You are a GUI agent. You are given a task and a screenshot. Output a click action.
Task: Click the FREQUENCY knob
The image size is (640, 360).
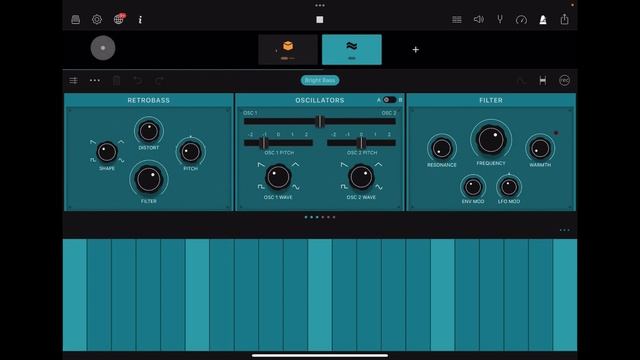(491, 140)
